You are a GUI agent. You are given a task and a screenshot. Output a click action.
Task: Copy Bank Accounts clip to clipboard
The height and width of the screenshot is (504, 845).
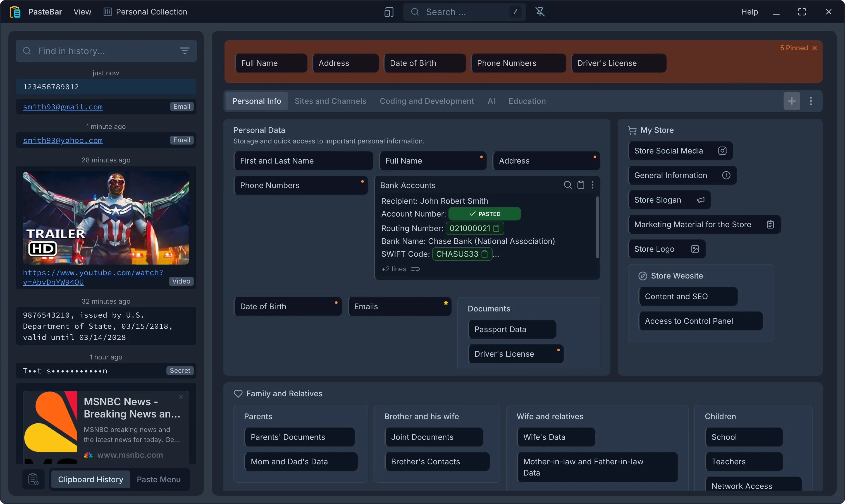coord(581,185)
